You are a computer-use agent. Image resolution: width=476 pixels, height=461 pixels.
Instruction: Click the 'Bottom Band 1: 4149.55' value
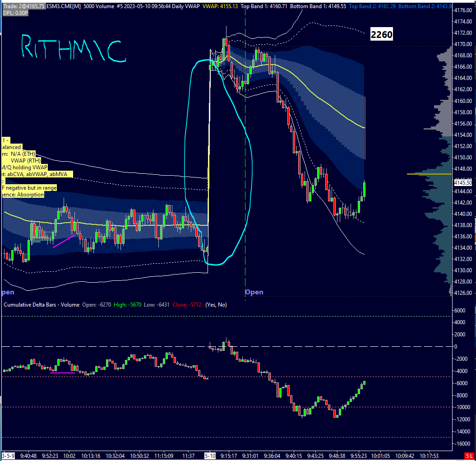click(x=318, y=6)
